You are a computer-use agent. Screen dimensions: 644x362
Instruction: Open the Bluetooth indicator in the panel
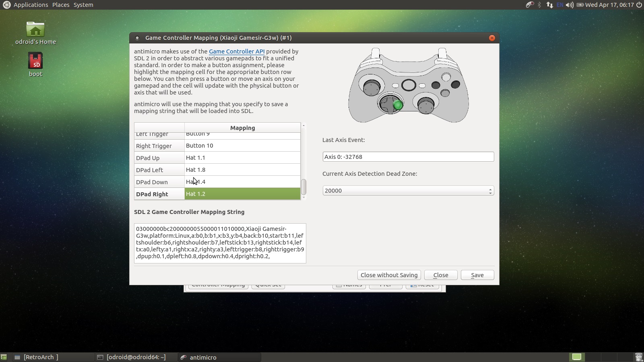(x=540, y=5)
